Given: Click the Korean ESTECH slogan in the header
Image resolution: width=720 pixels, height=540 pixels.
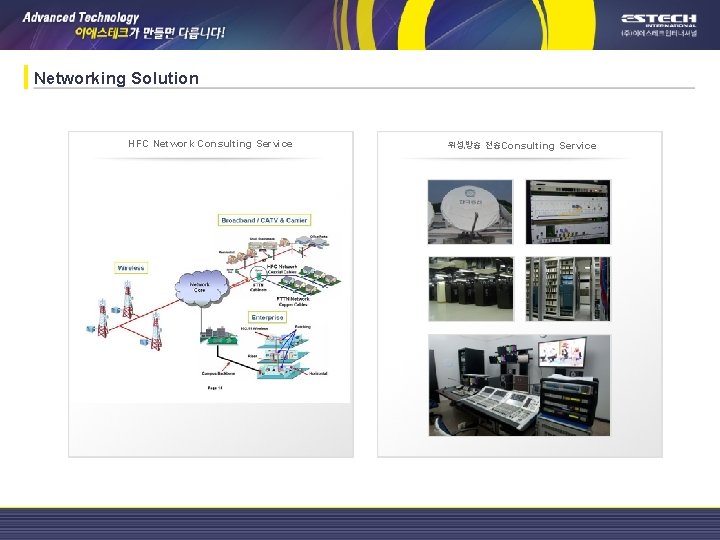Looking at the screenshot, I should coord(150,33).
